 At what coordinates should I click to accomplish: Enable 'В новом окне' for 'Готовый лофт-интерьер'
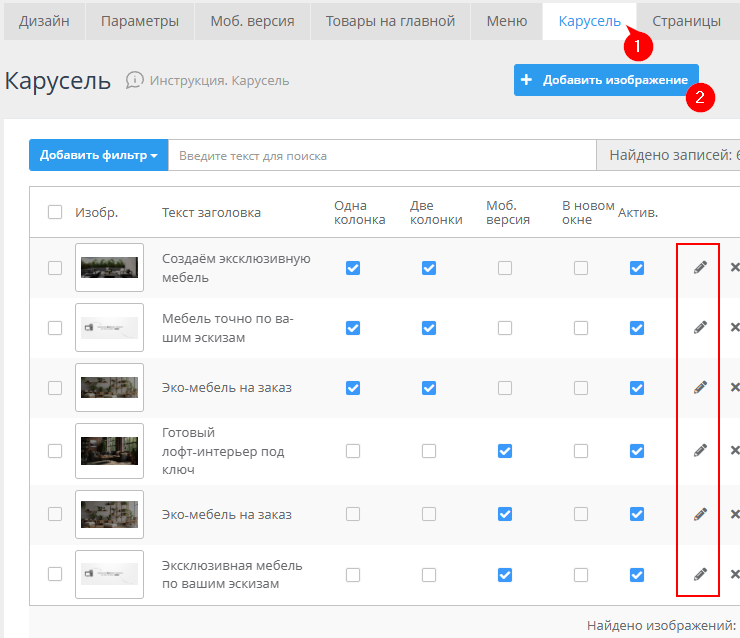581,451
